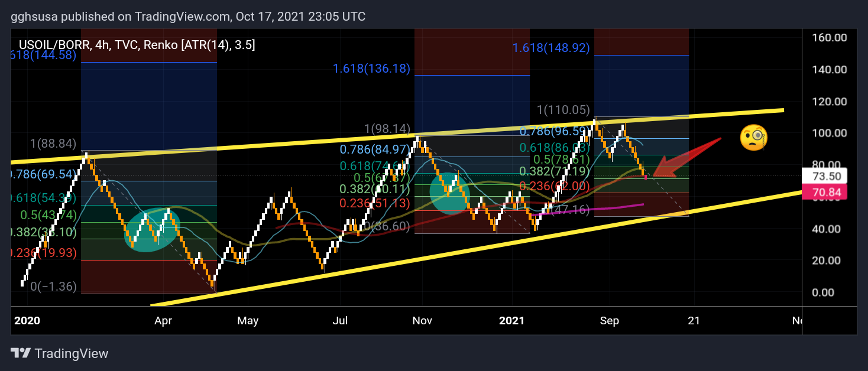Screen dimensions: 868x371
Task: Click the Sep time axis label
Action: 609,321
